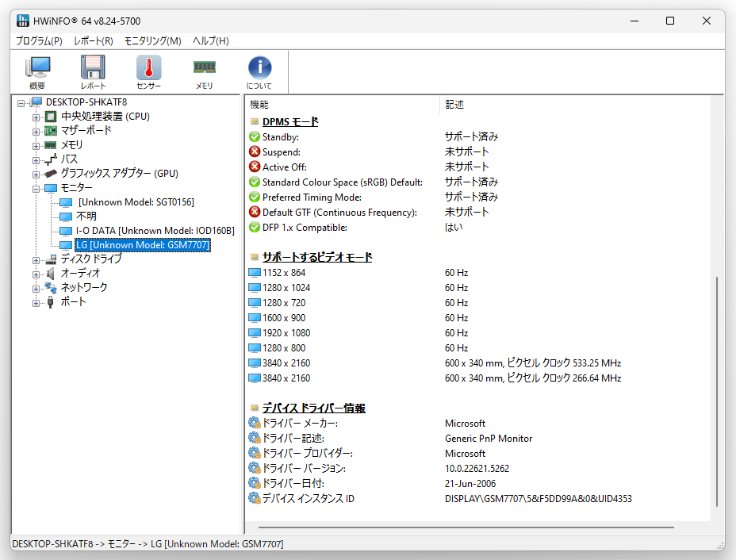
Task: Select the DFP 1.x Compatible row
Action: 477,227
